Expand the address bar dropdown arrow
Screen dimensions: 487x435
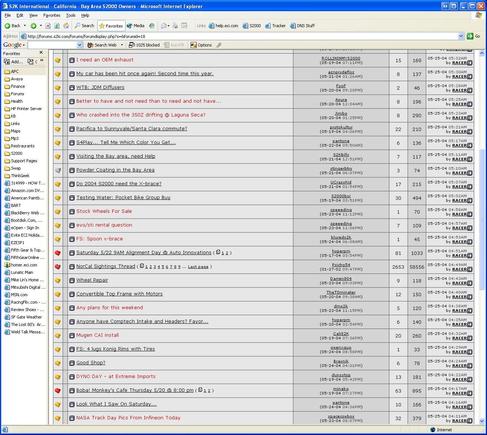461,36
